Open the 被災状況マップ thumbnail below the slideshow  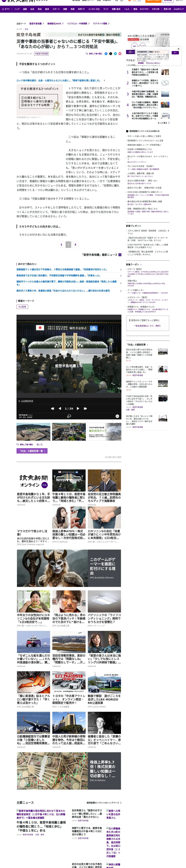coord(104,432)
